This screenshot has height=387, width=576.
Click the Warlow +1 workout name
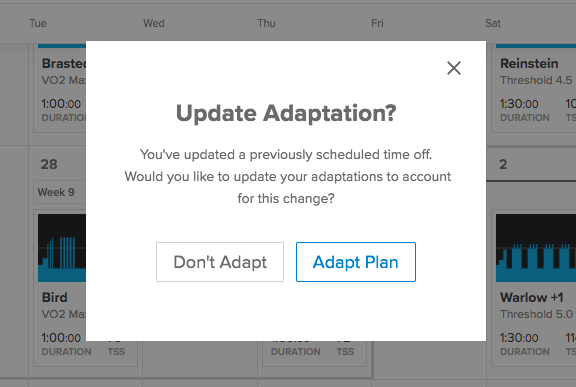coord(532,297)
